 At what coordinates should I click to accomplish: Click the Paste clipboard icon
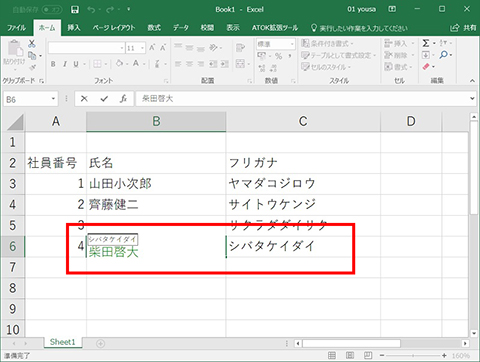pos(15,49)
